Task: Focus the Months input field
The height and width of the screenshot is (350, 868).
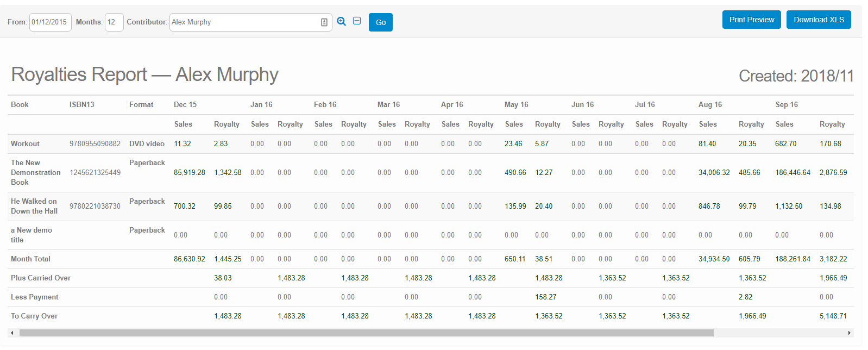Action: point(114,22)
